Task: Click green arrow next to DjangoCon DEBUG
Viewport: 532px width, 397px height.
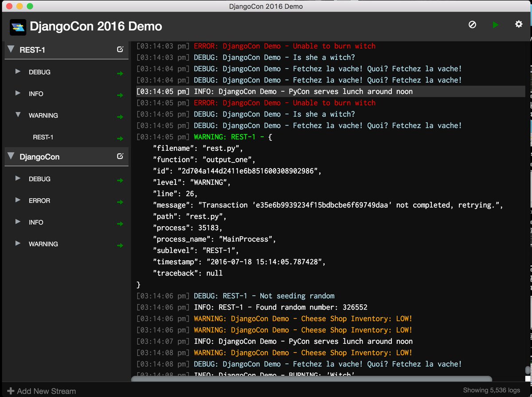Action: pos(120,181)
